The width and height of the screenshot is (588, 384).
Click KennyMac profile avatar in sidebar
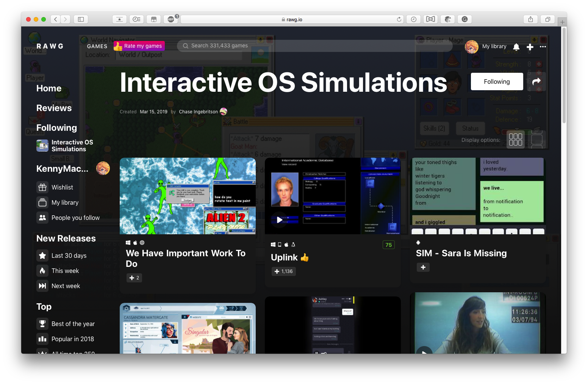click(103, 168)
